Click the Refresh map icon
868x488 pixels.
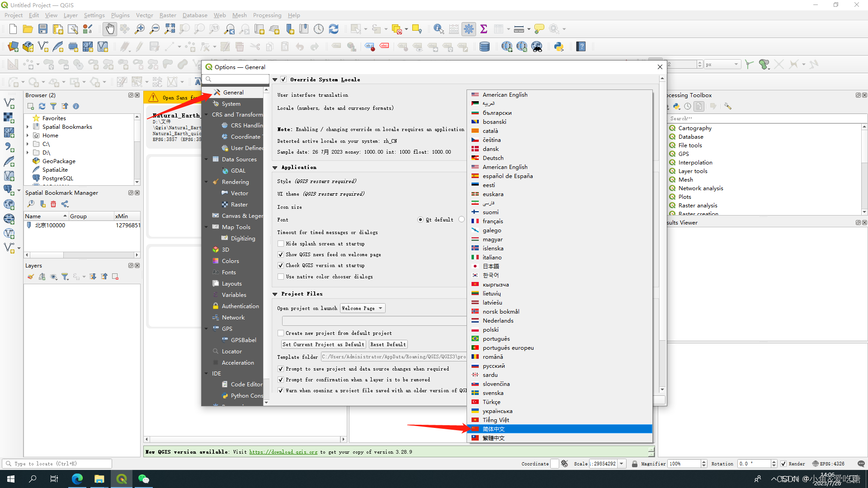coord(334,29)
